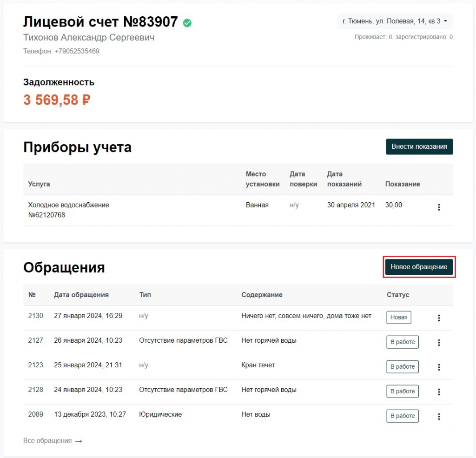The width and height of the screenshot is (476, 458).
Task: Click the Дата обращения column header
Action: (x=81, y=295)
